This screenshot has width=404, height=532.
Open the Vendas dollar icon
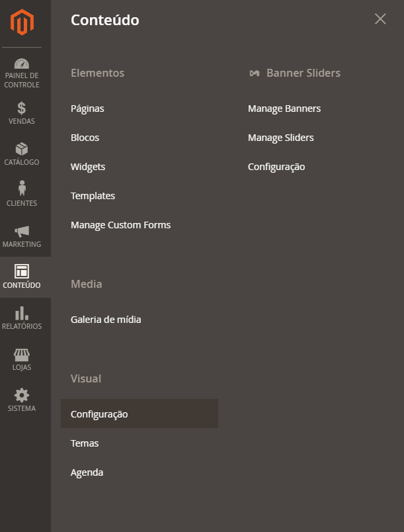(x=22, y=109)
